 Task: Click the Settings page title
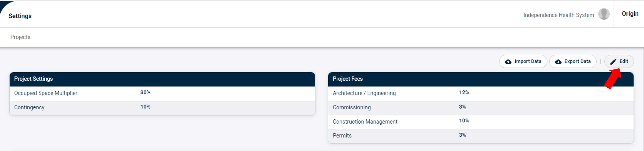pyautogui.click(x=20, y=16)
